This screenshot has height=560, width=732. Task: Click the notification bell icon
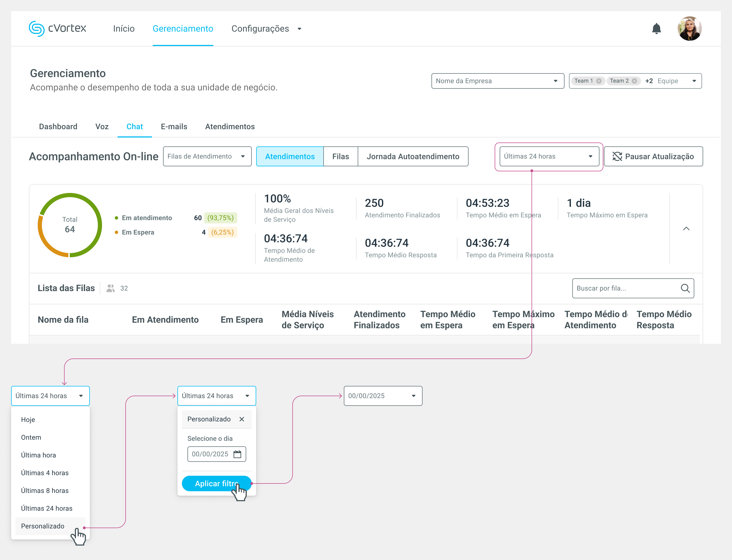click(x=656, y=29)
